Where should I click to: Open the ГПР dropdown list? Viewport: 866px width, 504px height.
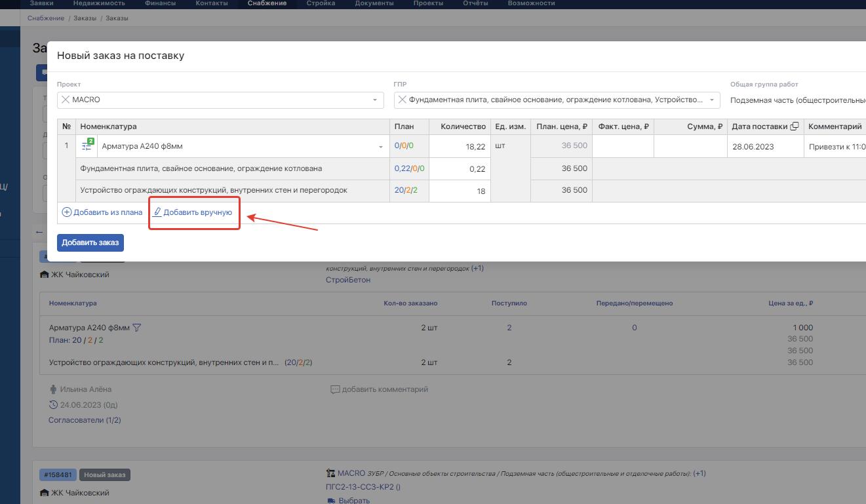point(711,100)
